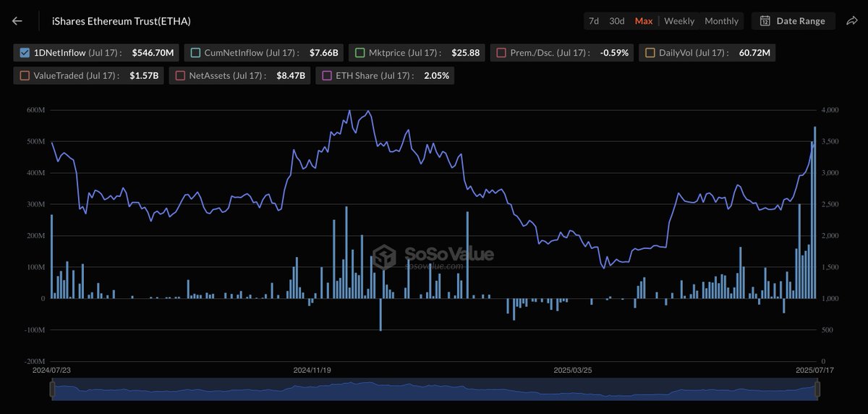Enable the ValueTraded series checkbox
868x414 pixels.
[25, 75]
